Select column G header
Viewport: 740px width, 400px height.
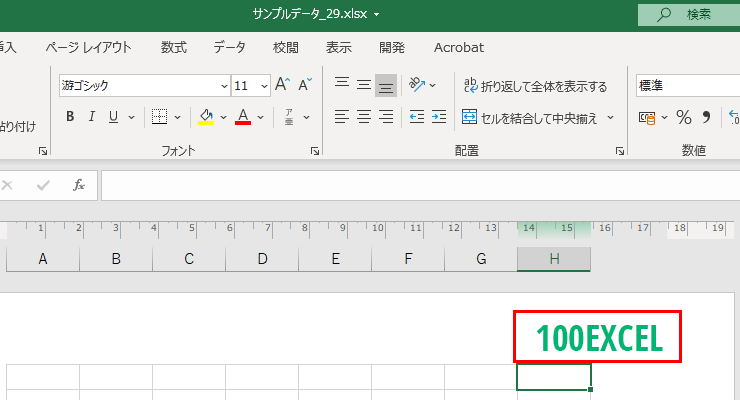coord(481,259)
